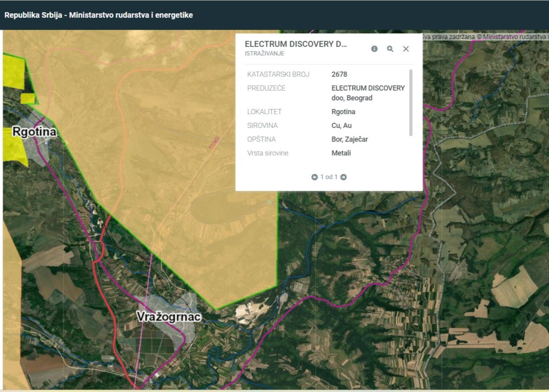
Task: Go to previous record with left arrow
Action: click(314, 177)
